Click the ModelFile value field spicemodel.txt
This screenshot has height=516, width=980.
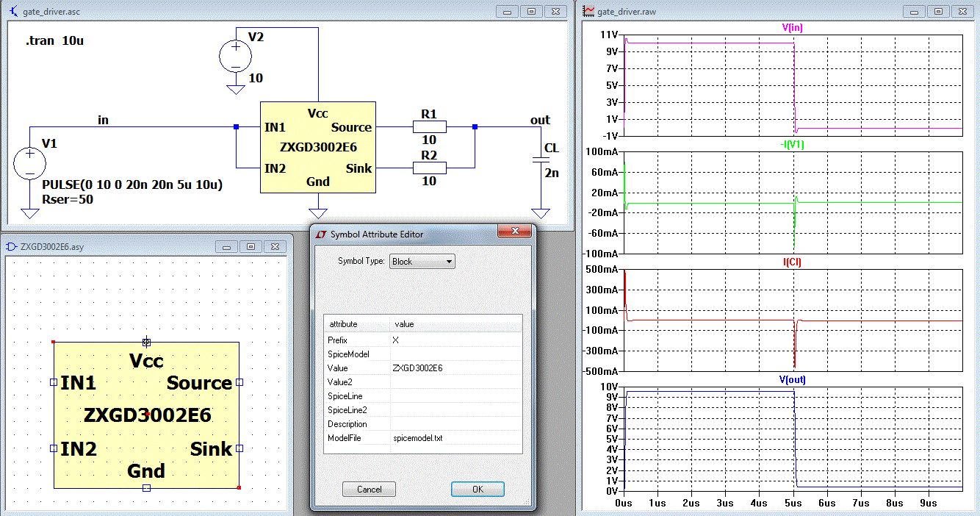pos(417,438)
